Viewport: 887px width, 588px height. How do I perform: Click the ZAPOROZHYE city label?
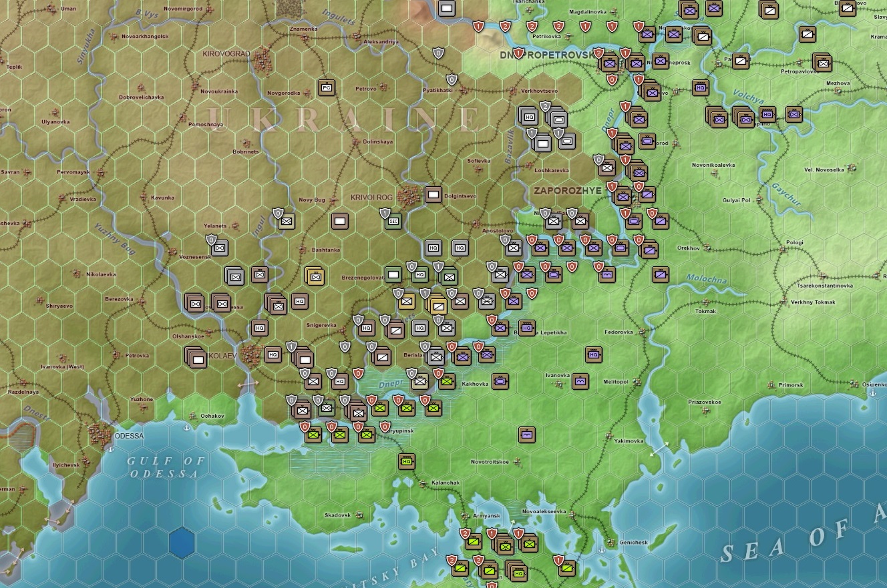(x=568, y=190)
